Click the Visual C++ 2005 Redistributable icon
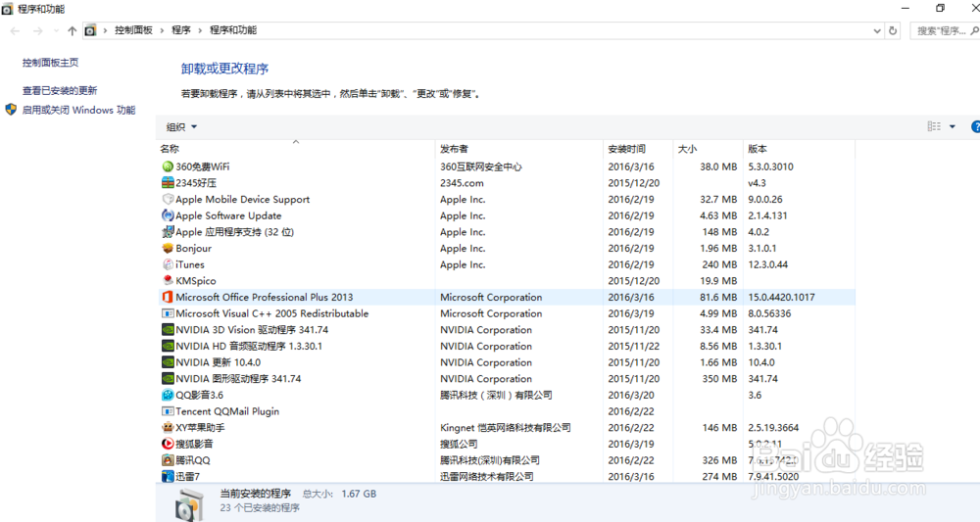Image resolution: width=980 pixels, height=522 pixels. click(168, 313)
